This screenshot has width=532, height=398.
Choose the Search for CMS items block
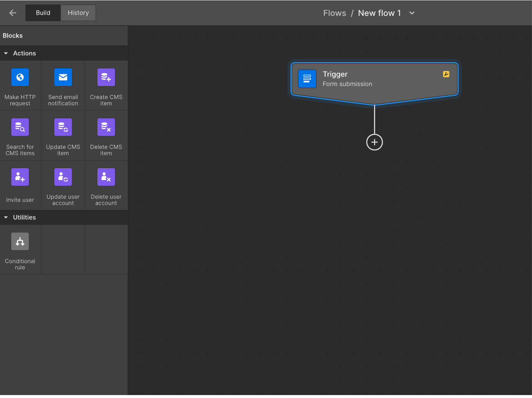[x=20, y=135]
